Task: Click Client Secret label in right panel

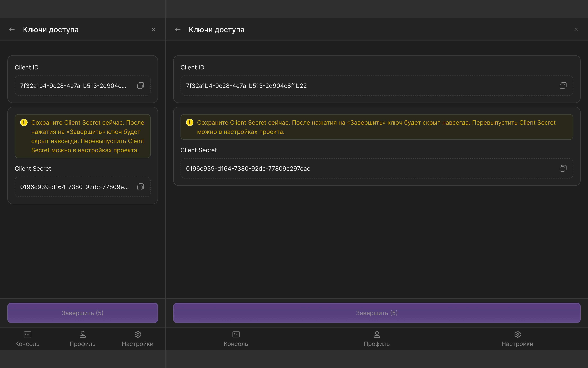Action: click(x=199, y=150)
